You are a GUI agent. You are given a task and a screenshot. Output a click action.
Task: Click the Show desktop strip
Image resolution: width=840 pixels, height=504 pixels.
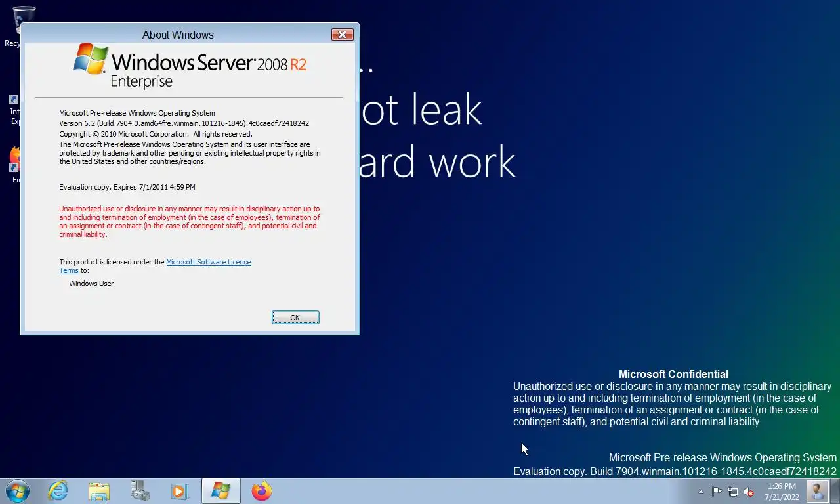pyautogui.click(x=835, y=492)
